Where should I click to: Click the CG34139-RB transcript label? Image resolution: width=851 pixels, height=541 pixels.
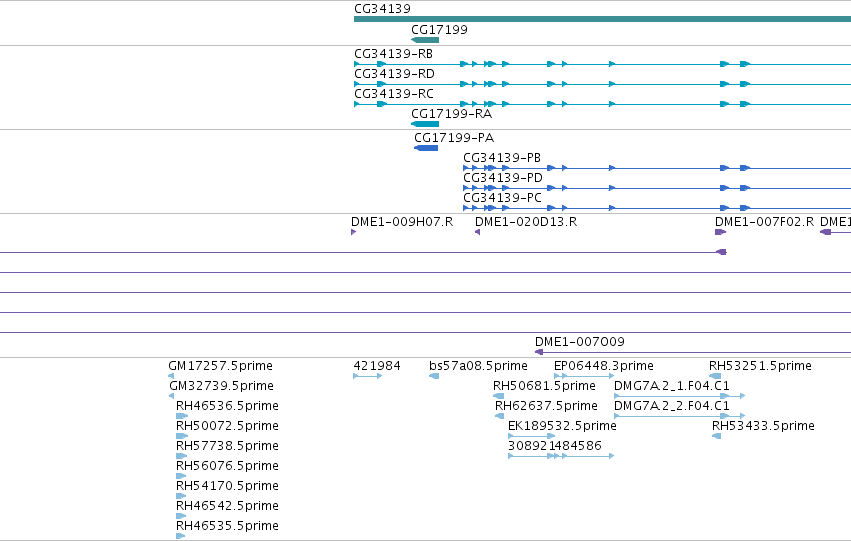coord(393,54)
